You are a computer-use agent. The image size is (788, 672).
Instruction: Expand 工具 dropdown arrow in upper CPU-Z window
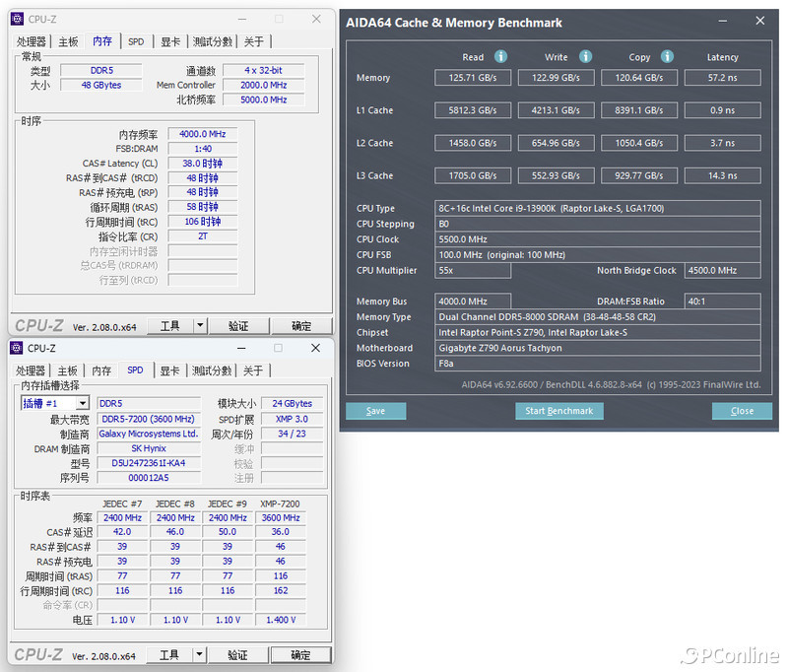click(200, 325)
